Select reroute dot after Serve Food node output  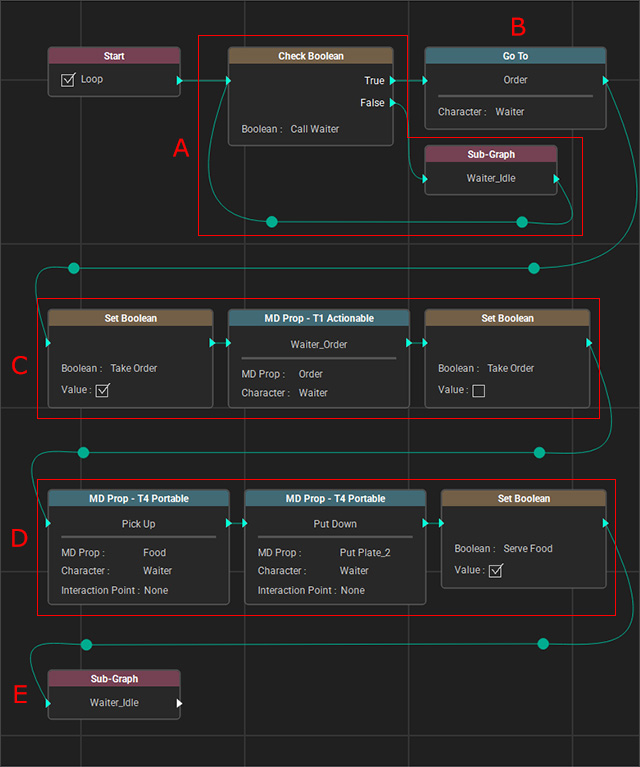point(543,644)
